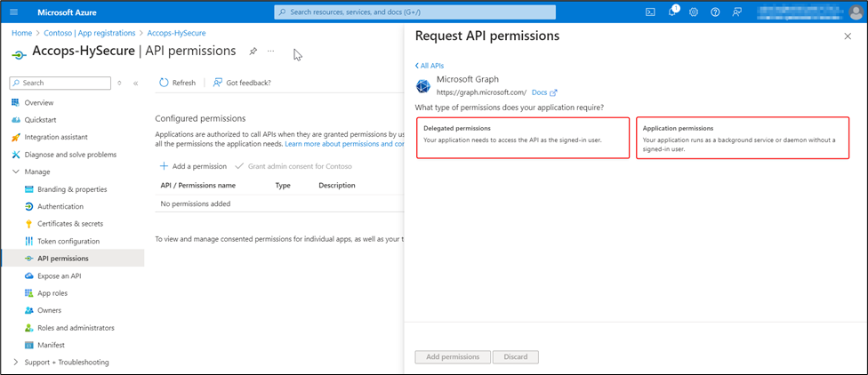The width and height of the screenshot is (868, 375).
Task: Expand Support + Troubleshooting section
Action: click(x=16, y=362)
